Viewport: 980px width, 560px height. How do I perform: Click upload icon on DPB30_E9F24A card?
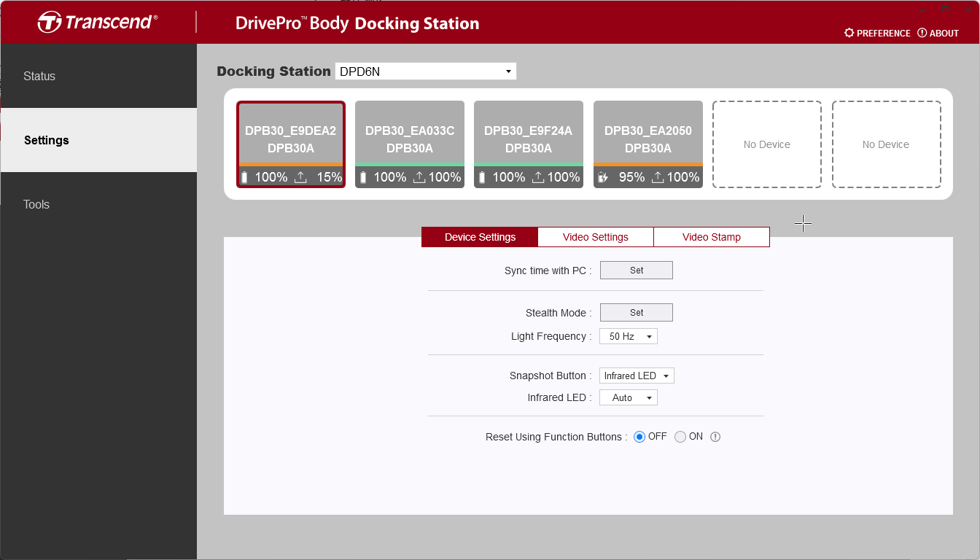pos(538,177)
